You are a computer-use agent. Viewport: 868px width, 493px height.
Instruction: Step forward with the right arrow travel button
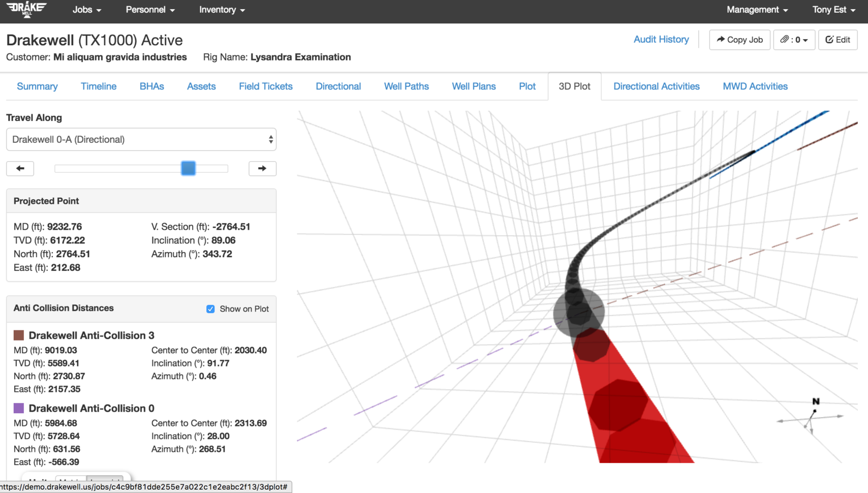(262, 168)
